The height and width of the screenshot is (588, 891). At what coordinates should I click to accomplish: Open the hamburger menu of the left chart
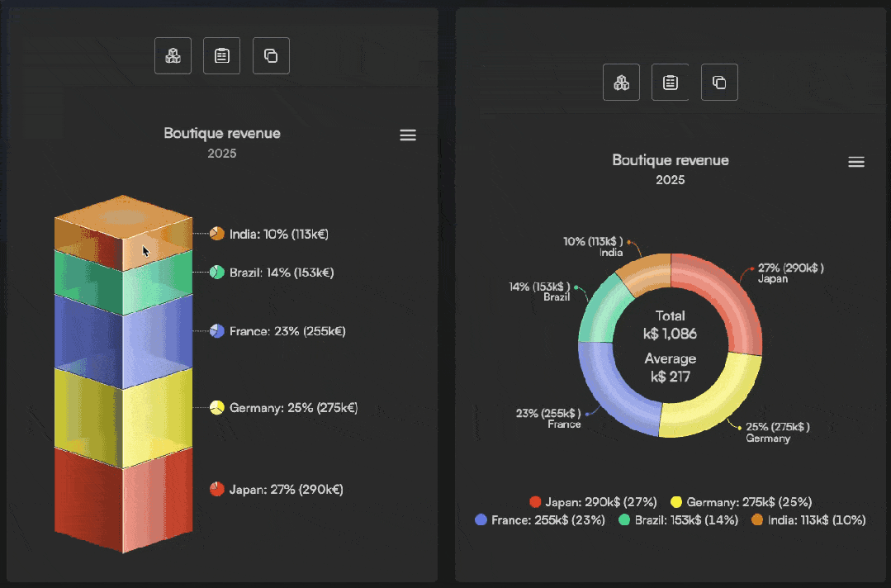click(x=408, y=135)
